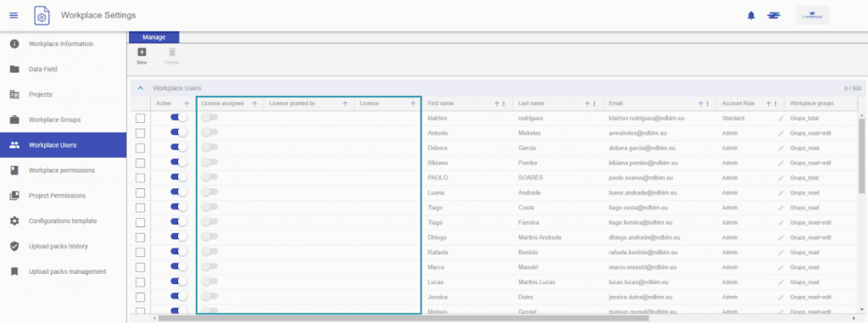Click the pencil icon in Jessica Dutra row
The image size is (868, 323).
781,297
